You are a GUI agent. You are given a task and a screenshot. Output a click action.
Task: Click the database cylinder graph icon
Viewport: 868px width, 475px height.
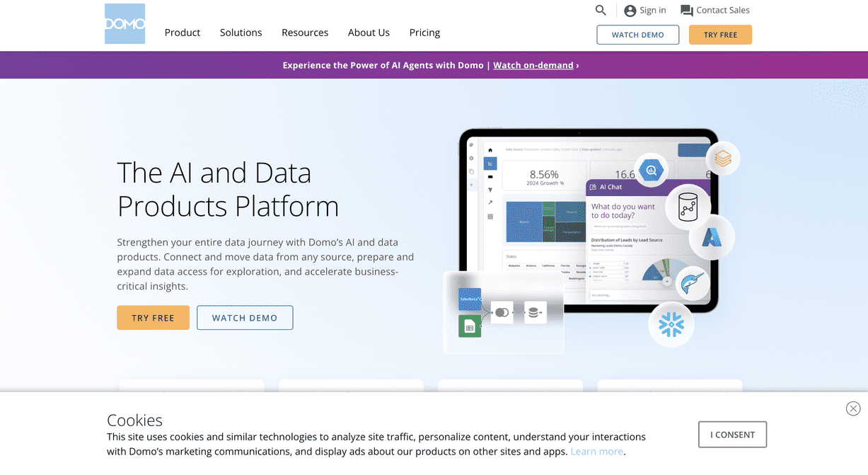[x=688, y=207]
